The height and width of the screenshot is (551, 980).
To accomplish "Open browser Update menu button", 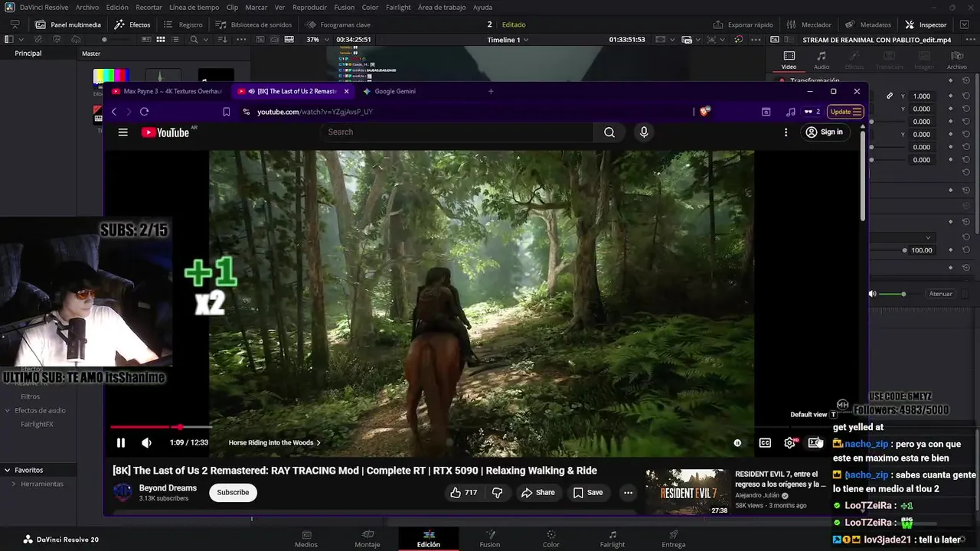I will 846,112.
